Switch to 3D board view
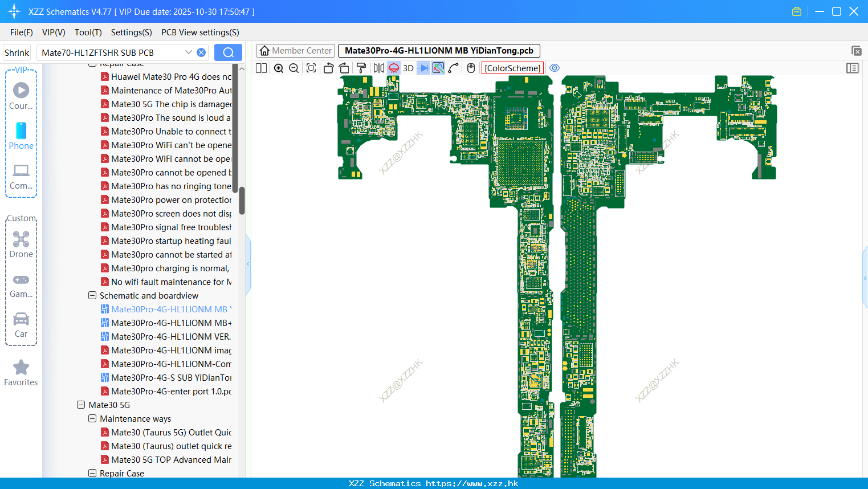The width and height of the screenshot is (868, 489). point(408,68)
